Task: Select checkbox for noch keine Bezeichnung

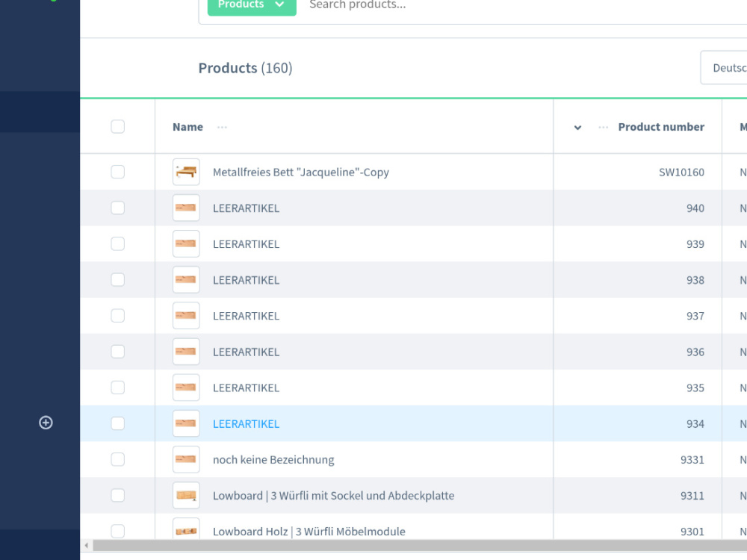Action: tap(118, 459)
